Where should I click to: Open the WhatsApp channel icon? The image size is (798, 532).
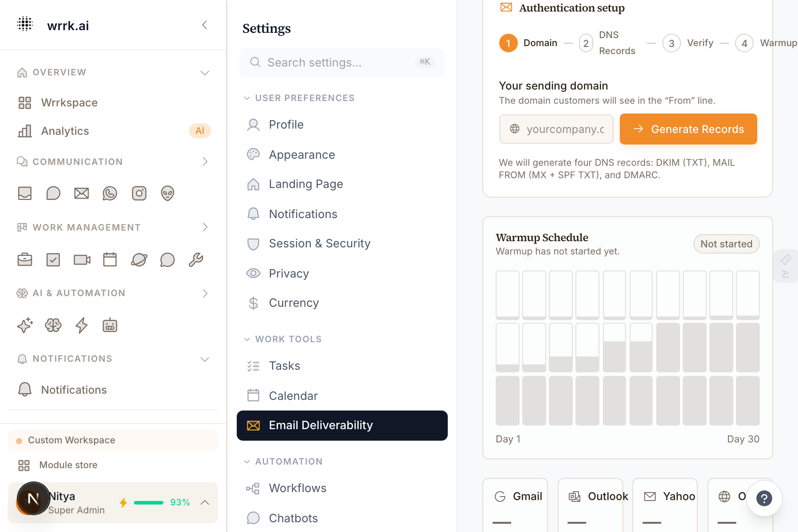click(110, 193)
